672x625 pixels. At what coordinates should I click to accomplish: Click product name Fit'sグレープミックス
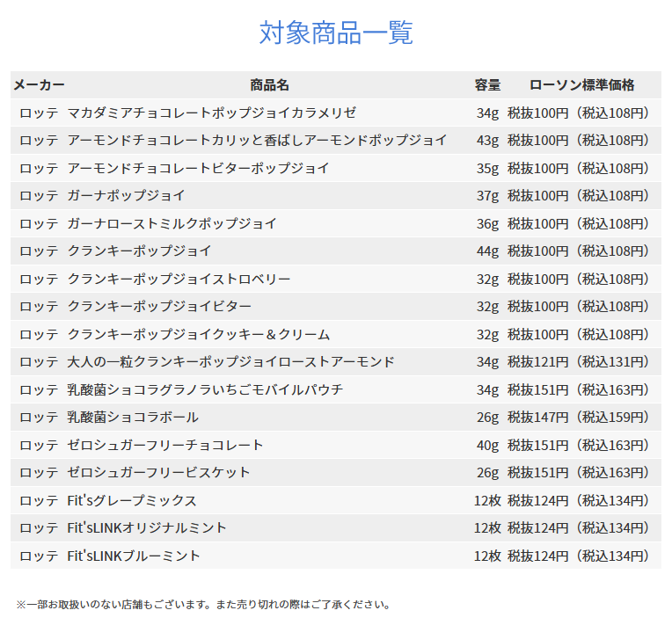coord(132,500)
